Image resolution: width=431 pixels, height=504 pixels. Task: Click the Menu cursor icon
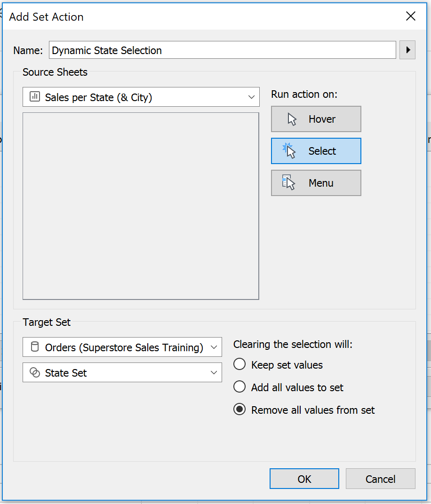coord(288,182)
